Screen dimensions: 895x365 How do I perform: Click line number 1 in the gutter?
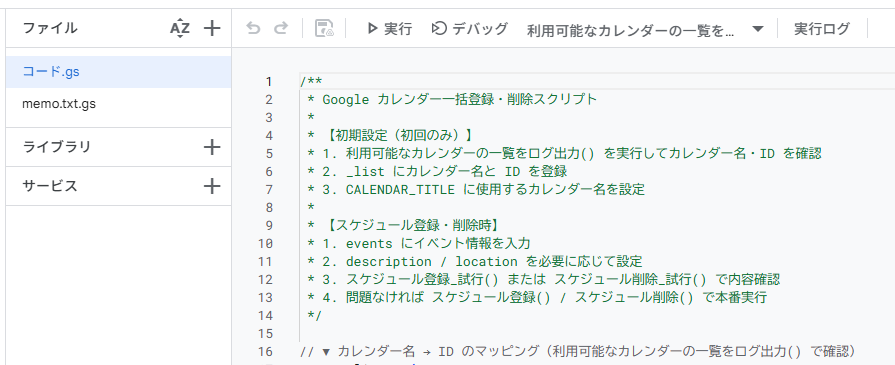point(269,82)
